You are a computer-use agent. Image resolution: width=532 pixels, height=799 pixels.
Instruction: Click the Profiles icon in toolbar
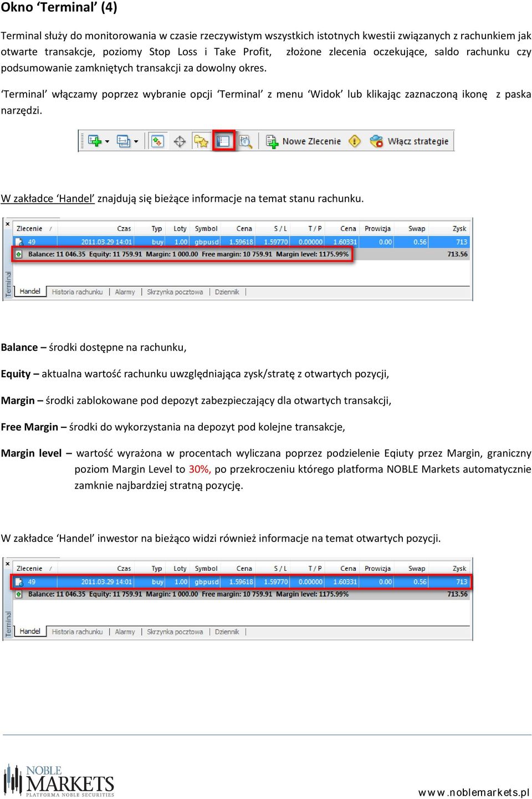click(123, 141)
